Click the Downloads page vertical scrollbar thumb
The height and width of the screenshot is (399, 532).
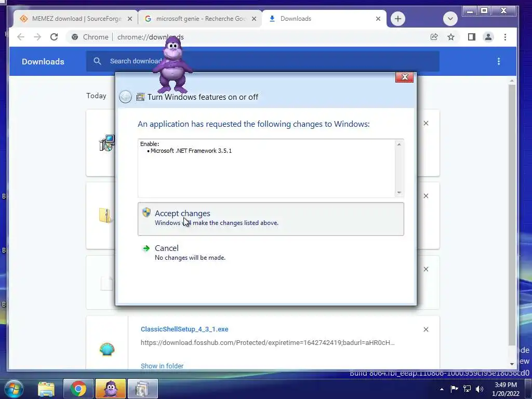512,215
